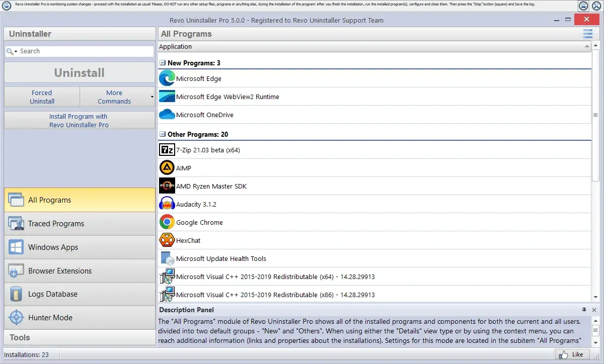Open the Tools section
604x364 pixels.
pos(79,337)
